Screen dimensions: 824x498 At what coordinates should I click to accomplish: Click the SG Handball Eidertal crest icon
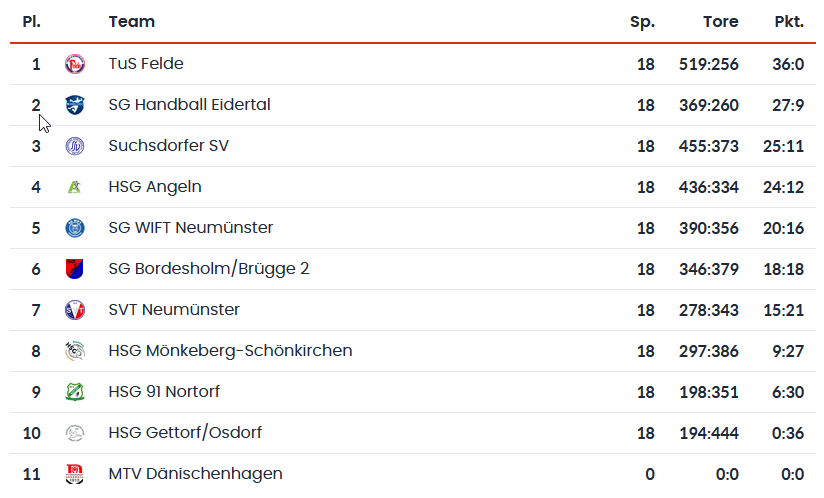[x=75, y=105]
